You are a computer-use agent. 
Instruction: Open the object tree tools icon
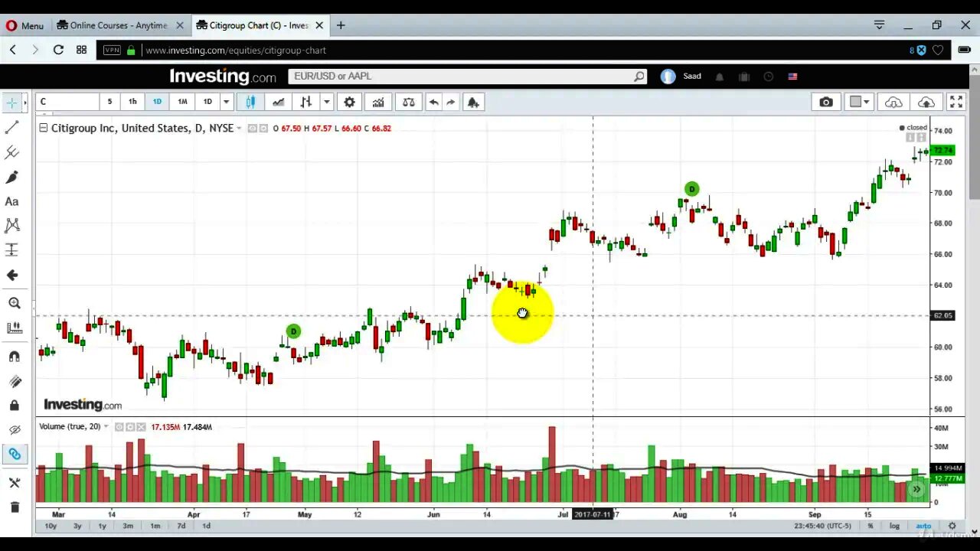(x=14, y=482)
